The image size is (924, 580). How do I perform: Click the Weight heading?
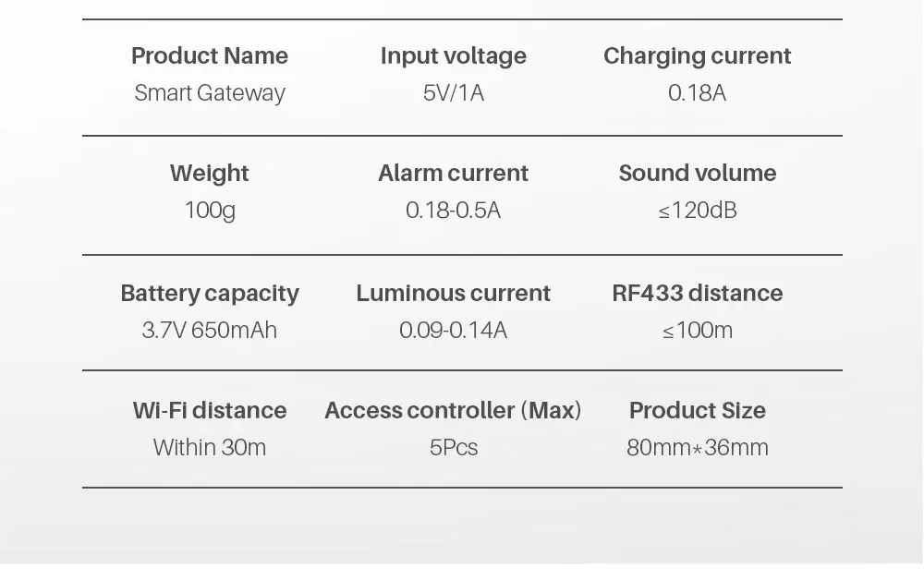click(x=210, y=175)
